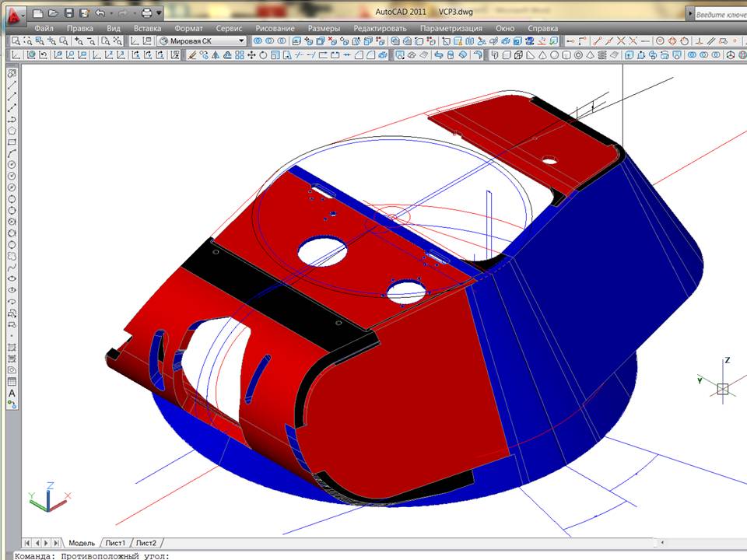Screen dimensions: 747x560
Task: Open the Формат menu
Action: point(188,29)
